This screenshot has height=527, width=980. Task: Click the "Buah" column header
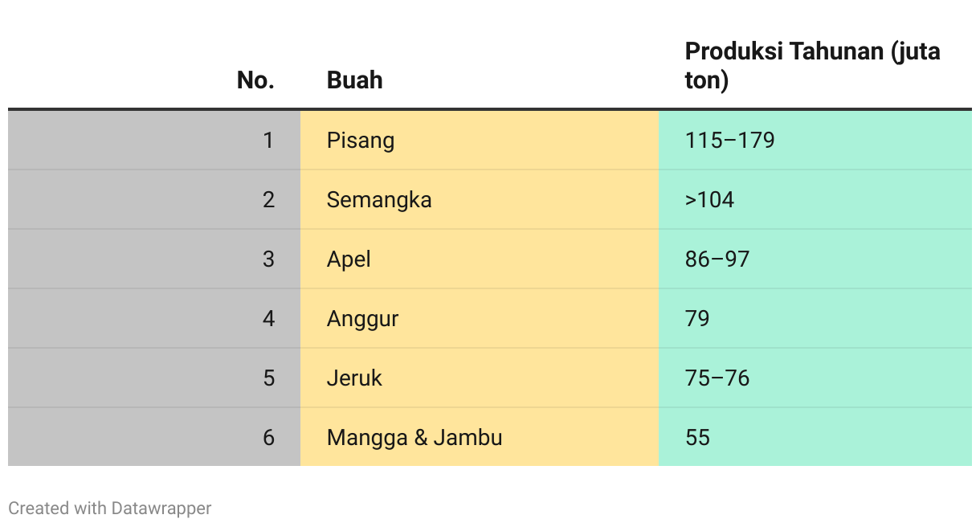354,80
